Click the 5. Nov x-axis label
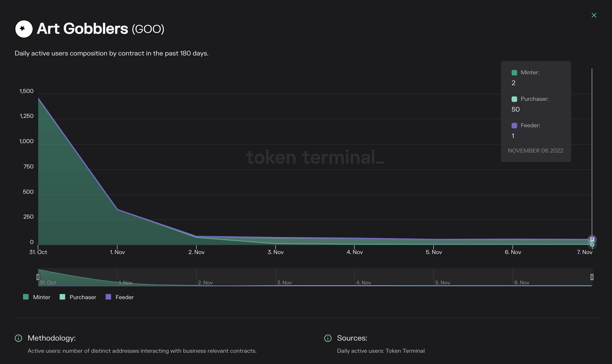 click(x=434, y=252)
